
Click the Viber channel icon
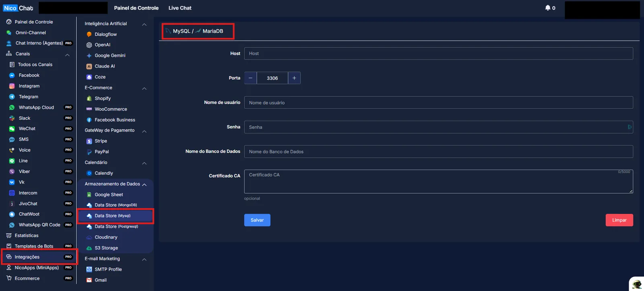[12, 172]
